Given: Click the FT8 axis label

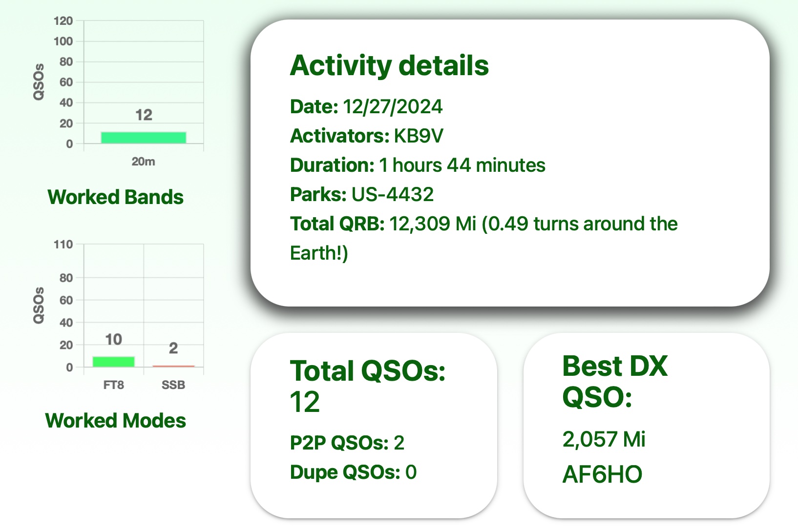Looking at the screenshot, I should (113, 385).
